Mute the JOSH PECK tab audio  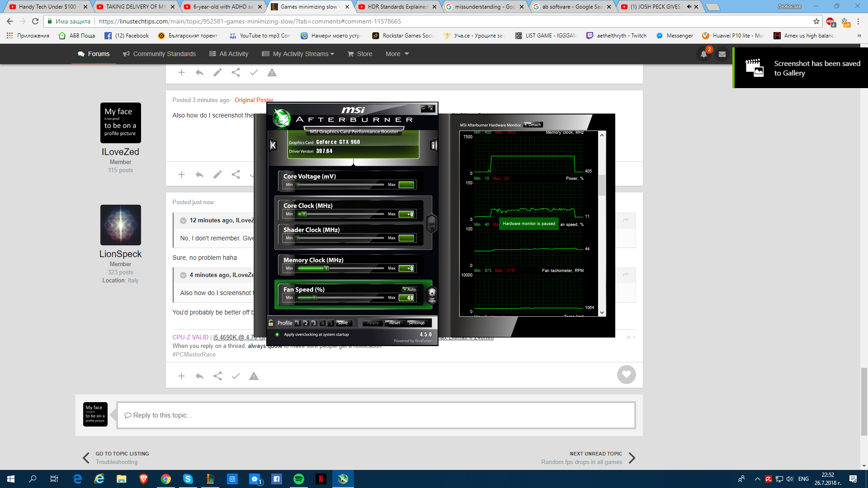coord(689,7)
